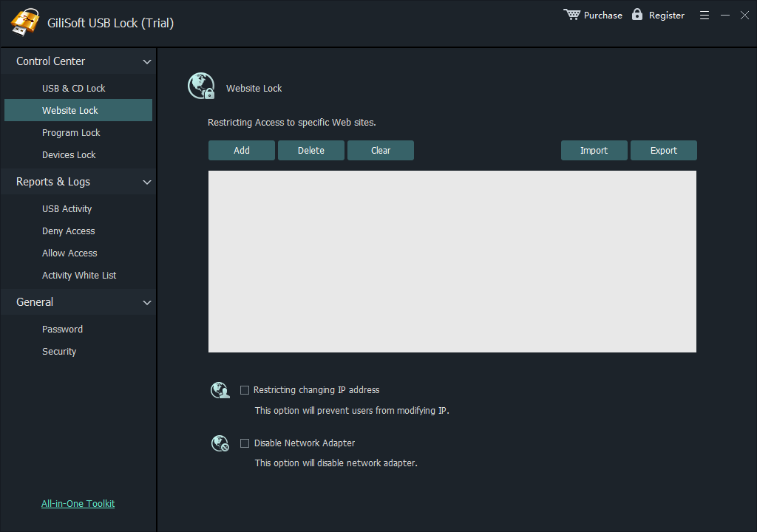Collapse the Control Center section
The height and width of the screenshot is (532, 757).
pos(147,62)
